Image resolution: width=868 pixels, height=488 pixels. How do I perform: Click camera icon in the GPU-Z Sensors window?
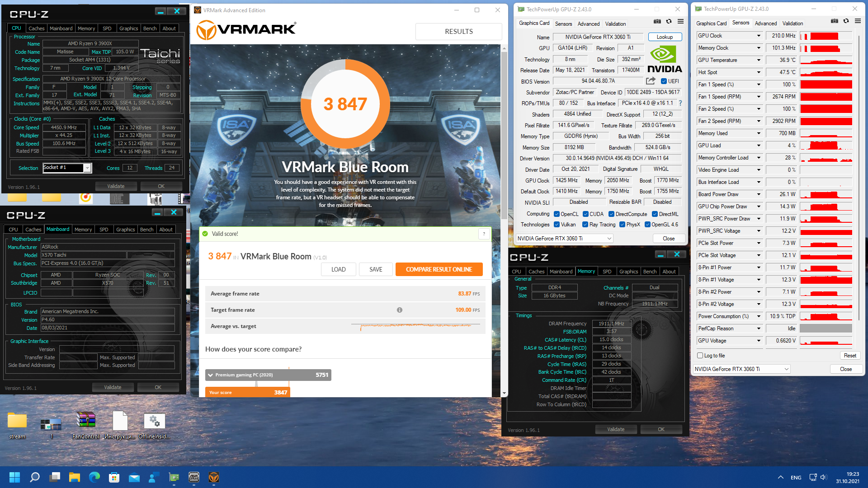[834, 21]
